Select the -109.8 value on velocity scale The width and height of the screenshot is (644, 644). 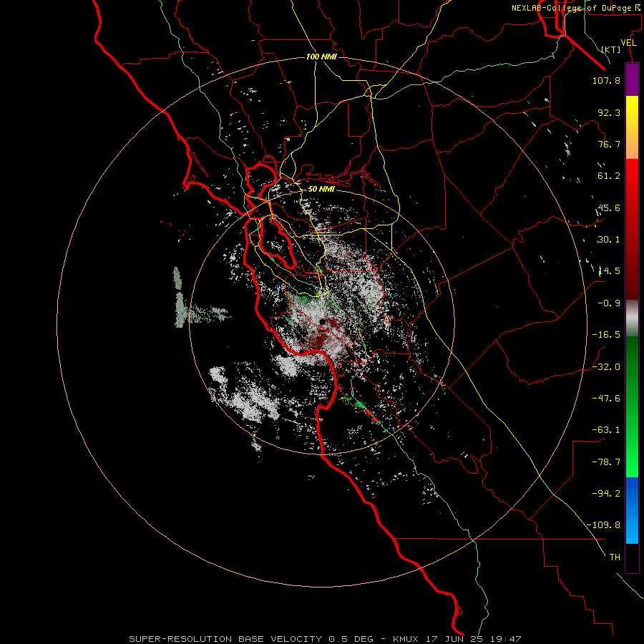pyautogui.click(x=603, y=525)
